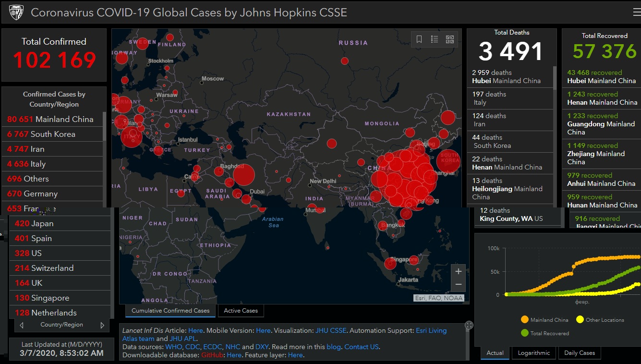The width and height of the screenshot is (641, 364).
Task: Zoom out of the map with minus
Action: pyautogui.click(x=459, y=284)
